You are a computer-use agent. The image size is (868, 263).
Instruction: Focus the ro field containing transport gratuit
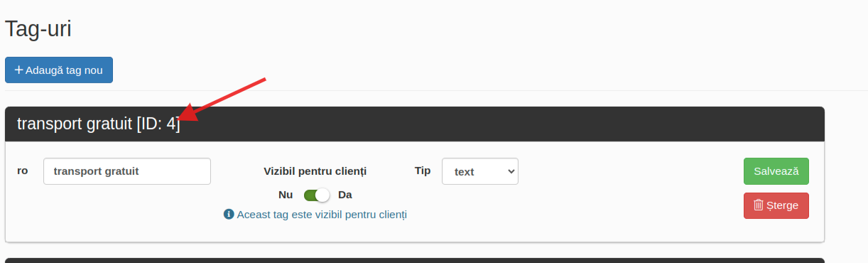point(127,171)
